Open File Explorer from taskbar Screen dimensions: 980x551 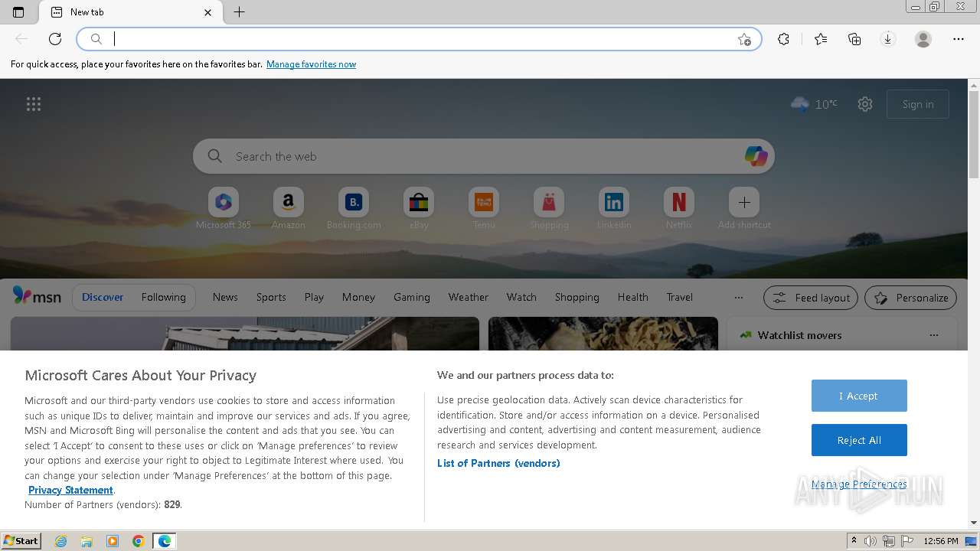[87, 541]
